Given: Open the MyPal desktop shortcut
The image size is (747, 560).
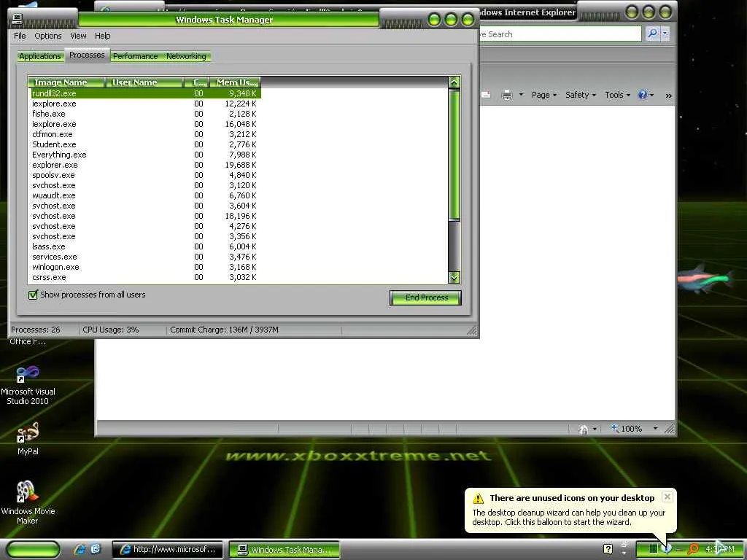Looking at the screenshot, I should tap(28, 438).
